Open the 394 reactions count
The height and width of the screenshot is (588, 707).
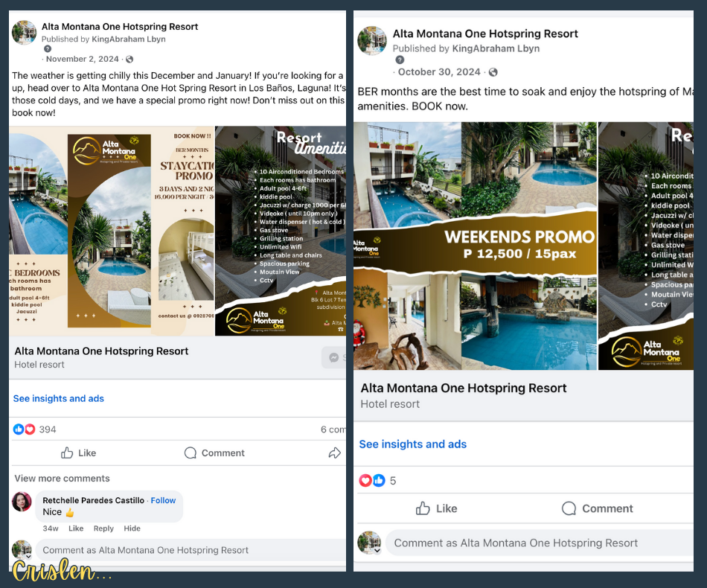click(48, 429)
